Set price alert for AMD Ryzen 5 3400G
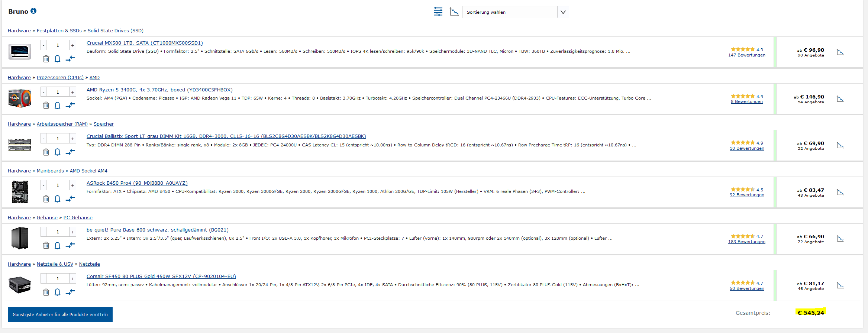 point(58,106)
